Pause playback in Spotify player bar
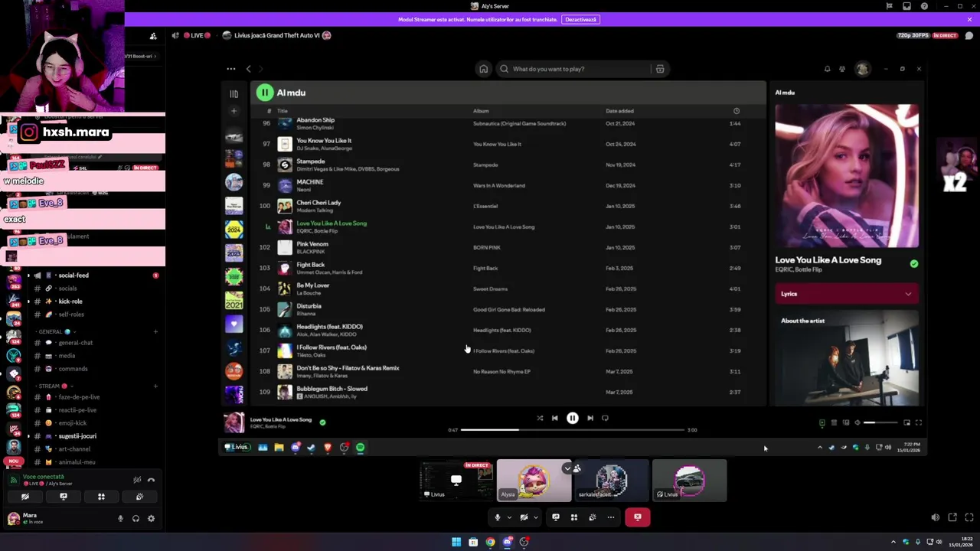The image size is (980, 551). pos(572,418)
